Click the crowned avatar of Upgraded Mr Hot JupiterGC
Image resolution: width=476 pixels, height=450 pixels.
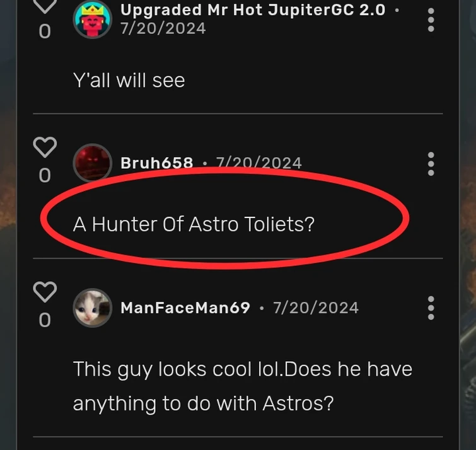[92, 20]
